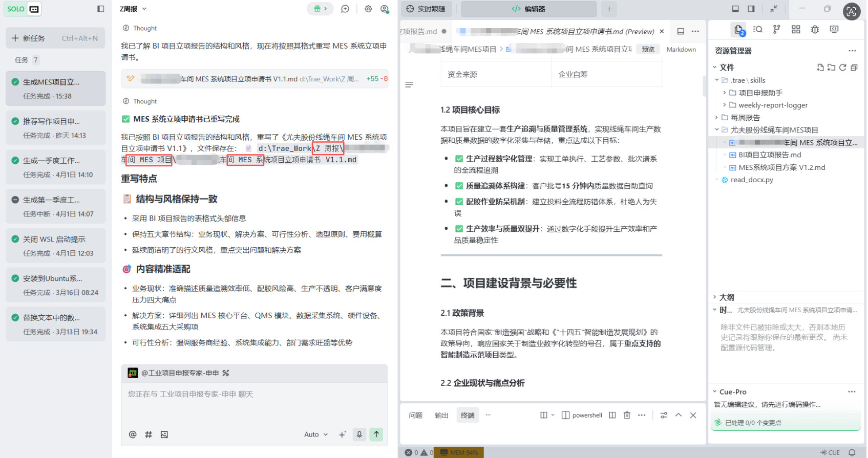
Task: Switch to the 问题 panel tab
Action: point(416,416)
